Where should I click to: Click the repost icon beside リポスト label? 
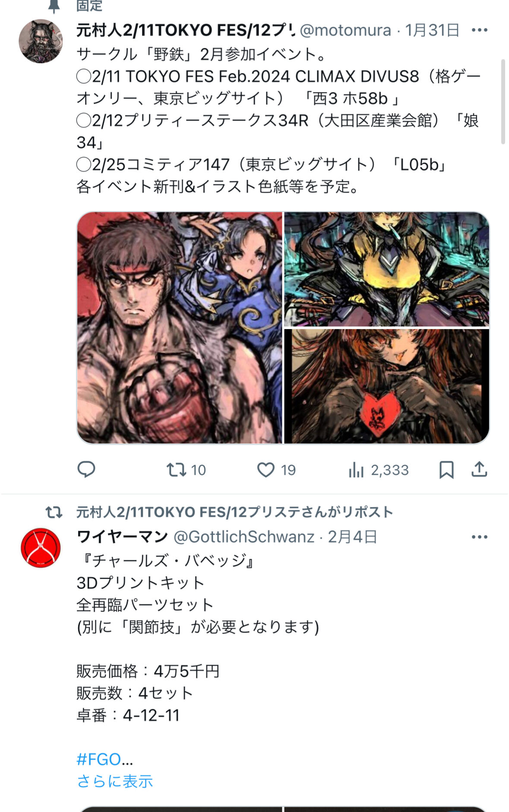coord(54,512)
